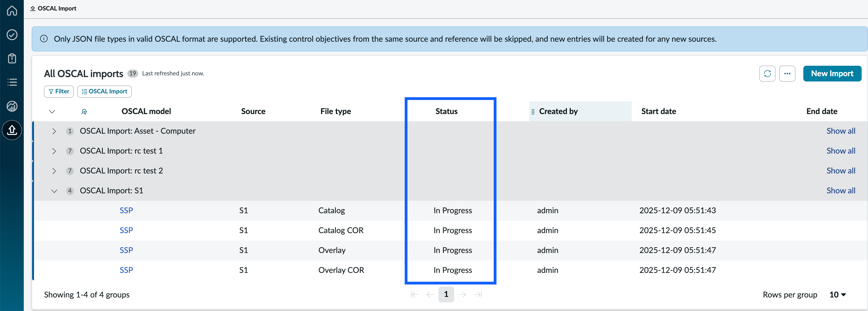The height and width of the screenshot is (311, 868).
Task: Click the grouping icon in table header
Action: tap(84, 112)
